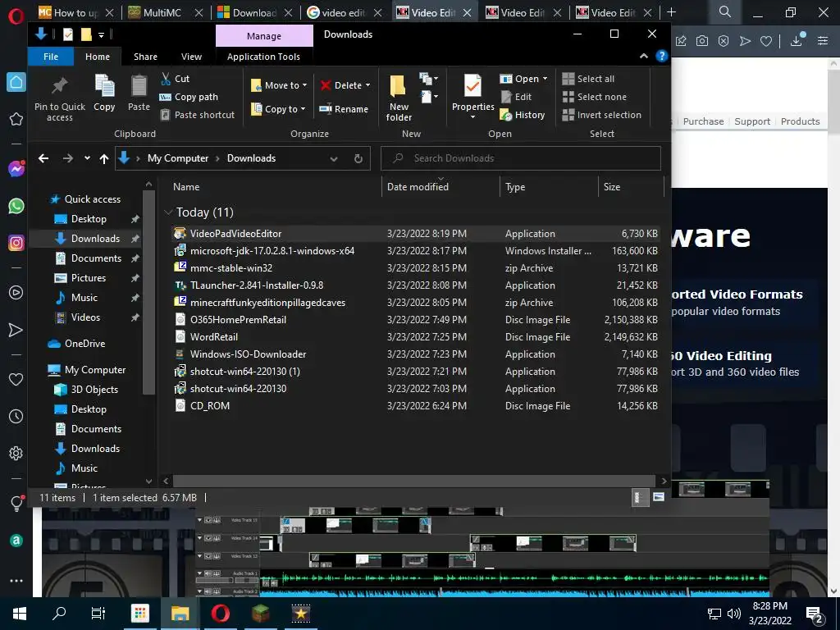This screenshot has height=630, width=840.
Task: Open Opera sidebar settings gear
Action: tap(16, 453)
